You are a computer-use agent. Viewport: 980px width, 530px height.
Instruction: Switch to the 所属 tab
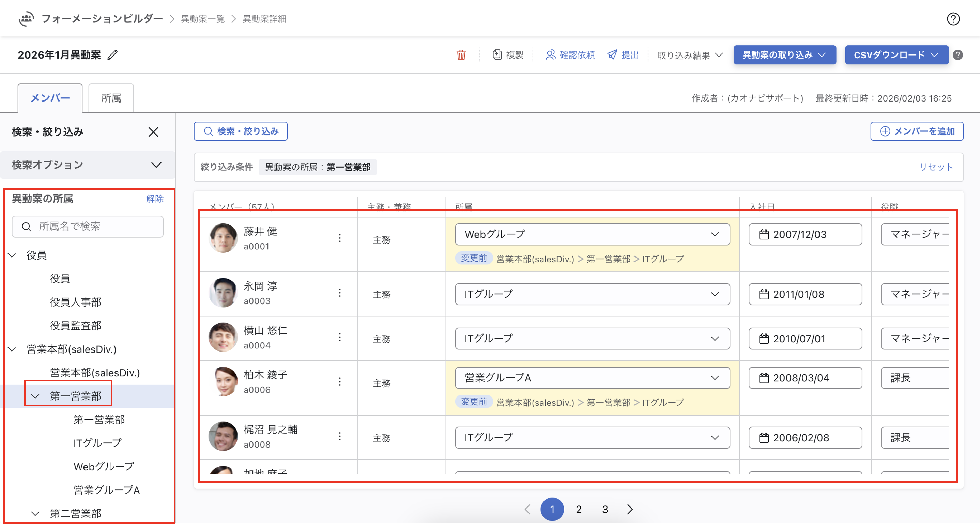pyautogui.click(x=111, y=98)
